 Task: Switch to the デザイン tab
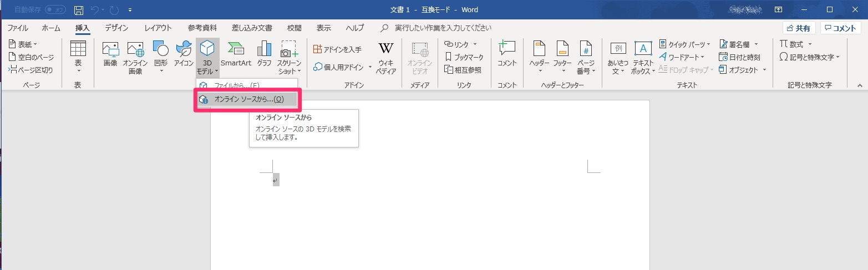116,28
